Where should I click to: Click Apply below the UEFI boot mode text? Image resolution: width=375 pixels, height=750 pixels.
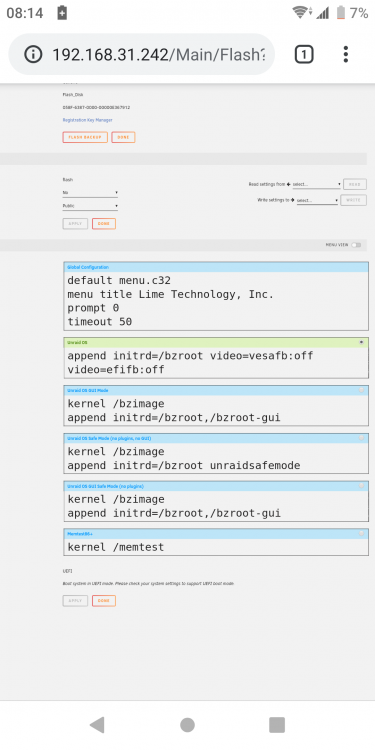coord(75,601)
